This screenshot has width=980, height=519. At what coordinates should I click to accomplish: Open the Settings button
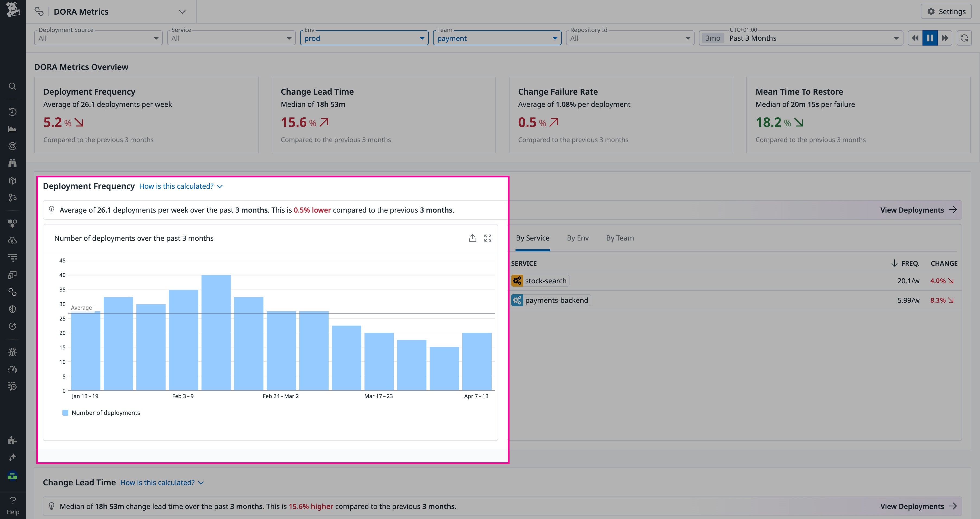pyautogui.click(x=946, y=11)
